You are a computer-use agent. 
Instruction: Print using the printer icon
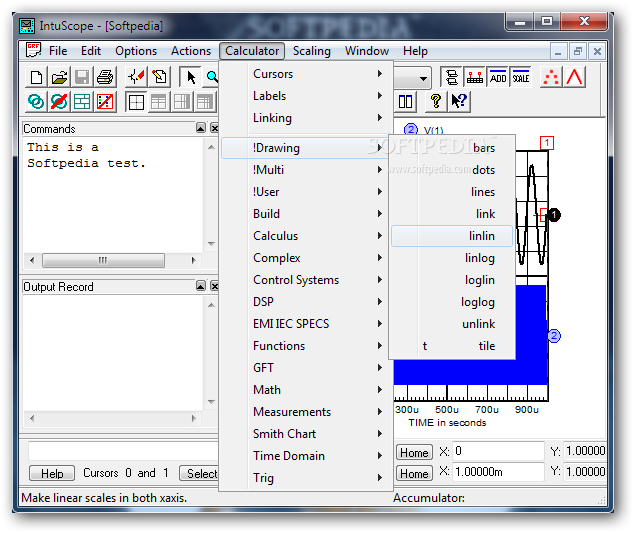pyautogui.click(x=105, y=77)
